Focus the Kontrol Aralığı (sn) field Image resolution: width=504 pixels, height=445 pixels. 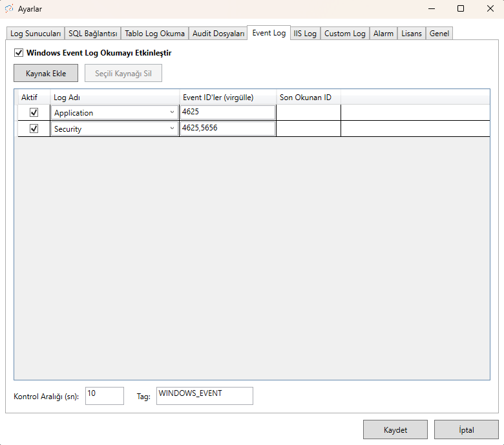click(x=105, y=396)
